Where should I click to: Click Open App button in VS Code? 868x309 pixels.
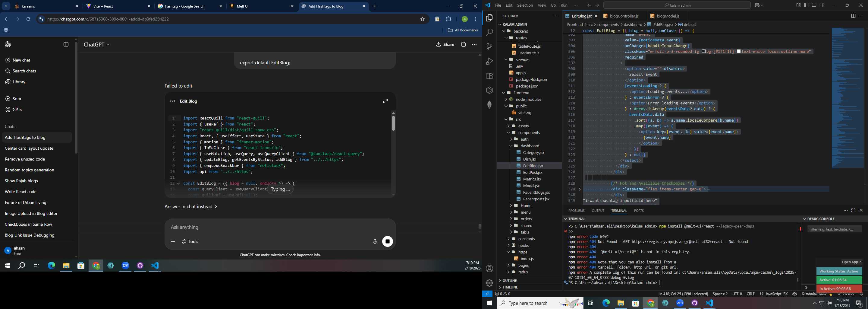851,262
